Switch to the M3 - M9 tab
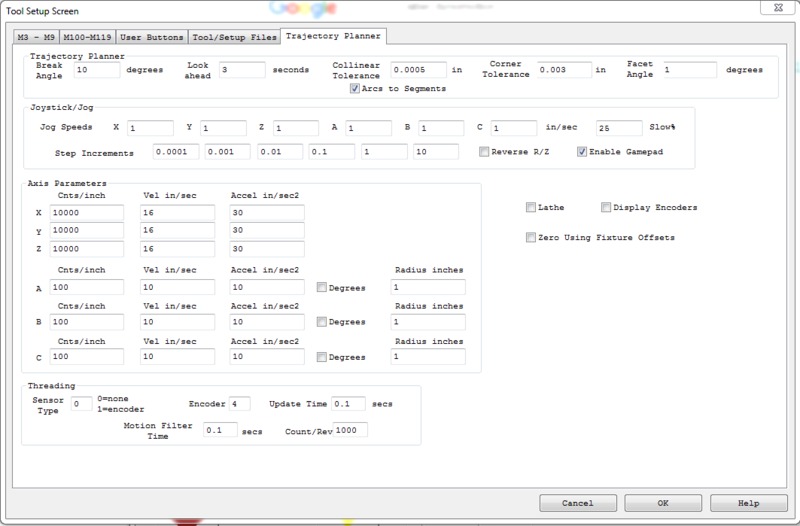This screenshot has height=526, width=800. click(x=36, y=38)
